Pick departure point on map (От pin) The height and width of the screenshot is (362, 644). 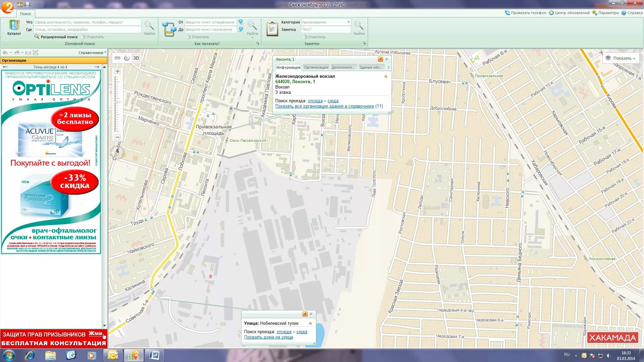pos(241,22)
